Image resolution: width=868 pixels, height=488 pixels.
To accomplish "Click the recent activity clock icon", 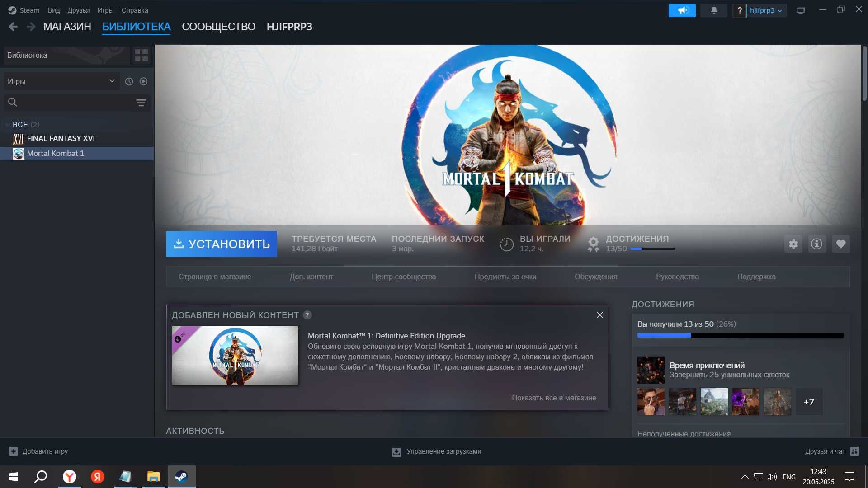I will click(129, 81).
